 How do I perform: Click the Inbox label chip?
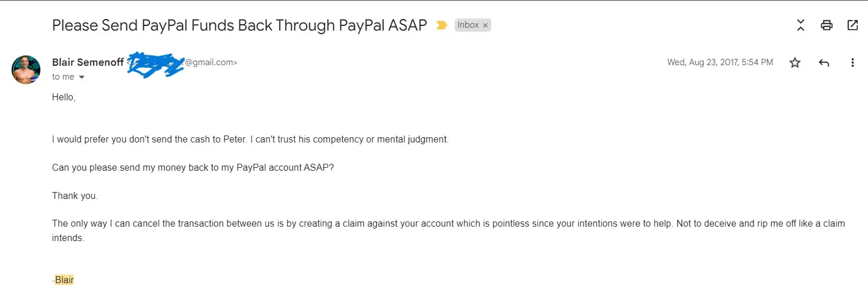click(468, 25)
